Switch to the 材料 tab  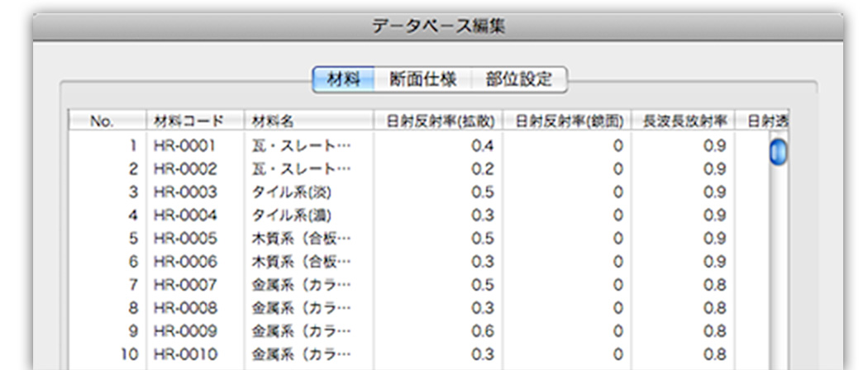[x=343, y=80]
